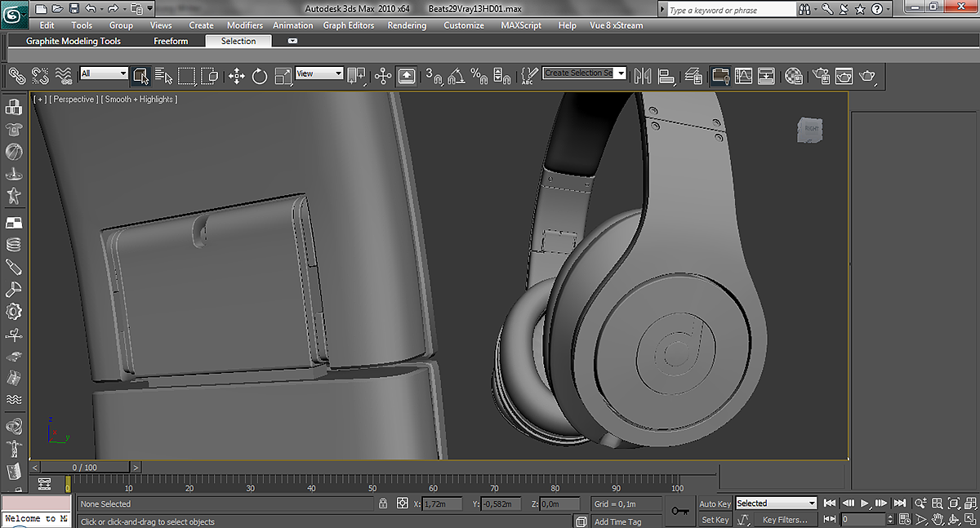Toggle the selection lock padlock
The width and height of the screenshot is (980, 528).
click(x=382, y=504)
